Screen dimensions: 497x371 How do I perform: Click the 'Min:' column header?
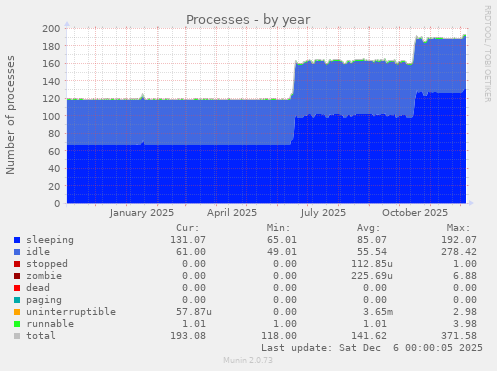(278, 228)
